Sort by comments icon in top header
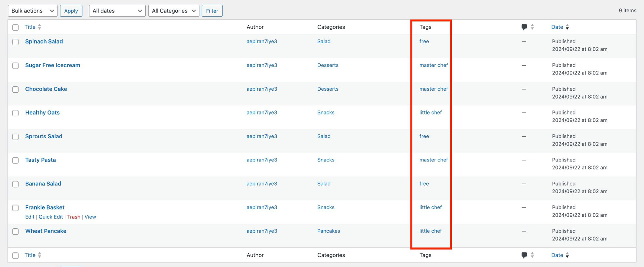644x267 pixels. [x=524, y=27]
